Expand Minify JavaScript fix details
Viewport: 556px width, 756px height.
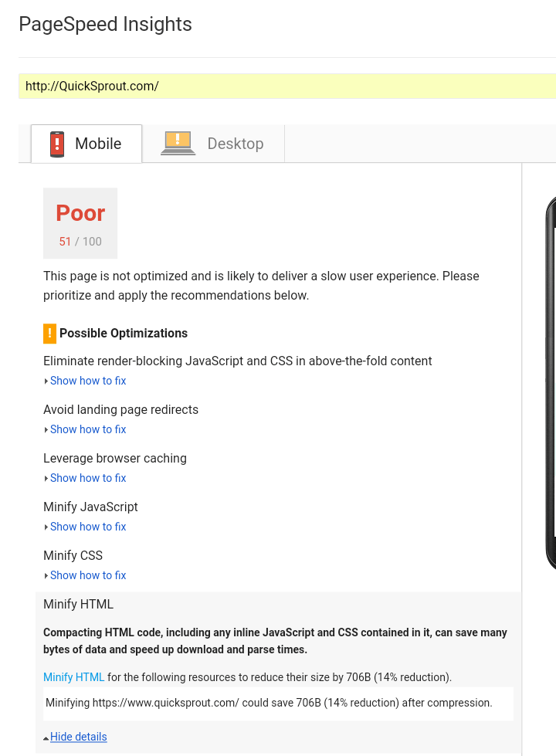tap(87, 527)
